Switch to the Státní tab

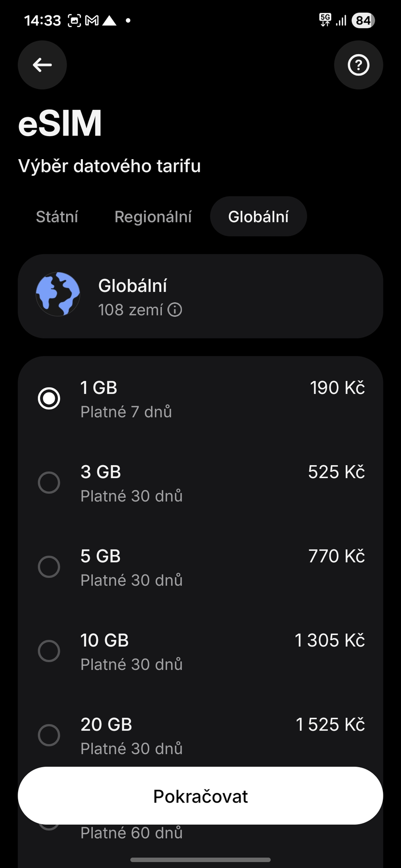coord(57,217)
